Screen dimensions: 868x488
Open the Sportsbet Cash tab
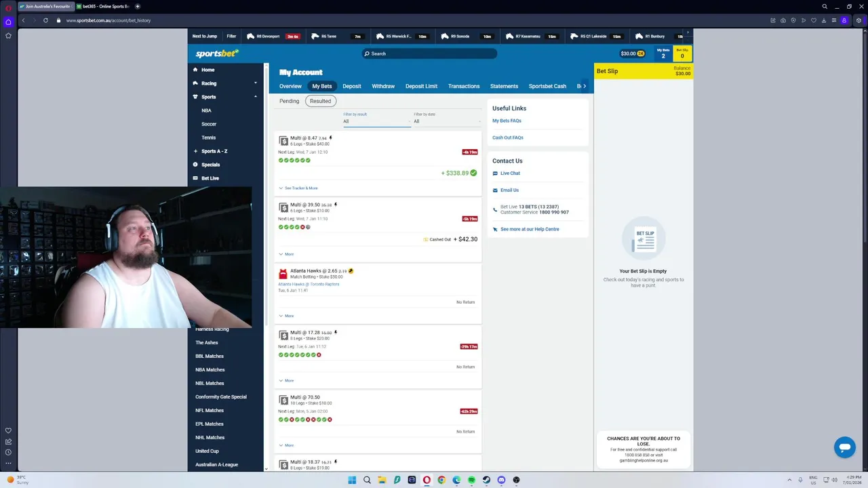547,86
